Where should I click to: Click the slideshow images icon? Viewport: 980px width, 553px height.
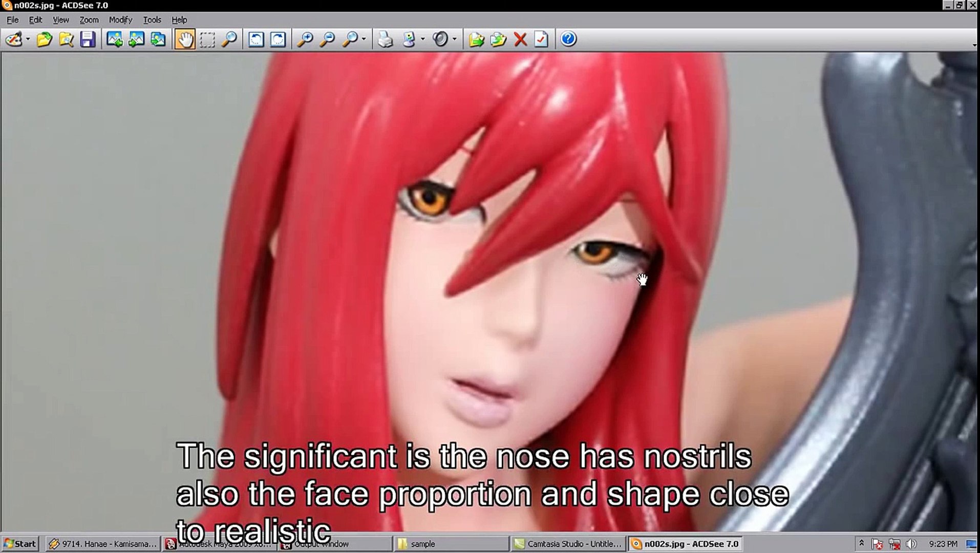click(158, 39)
